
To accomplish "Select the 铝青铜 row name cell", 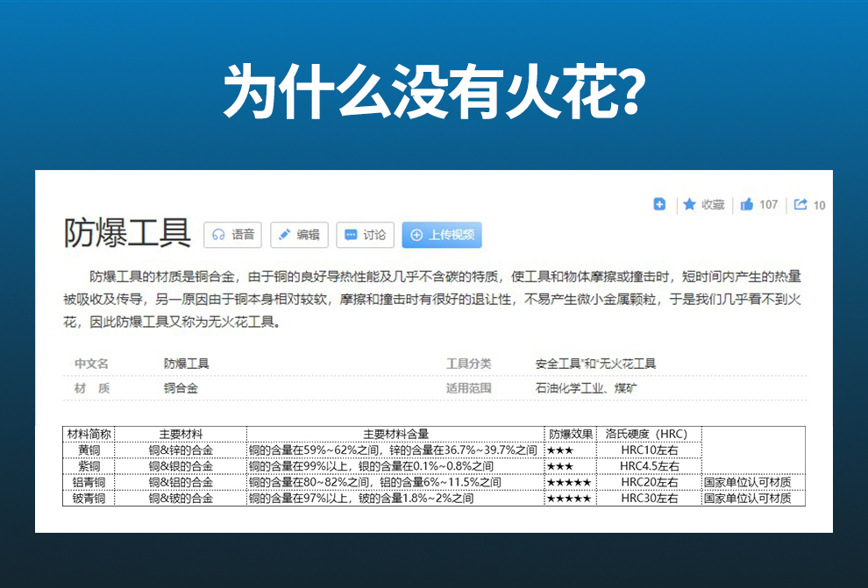I will tap(89, 482).
